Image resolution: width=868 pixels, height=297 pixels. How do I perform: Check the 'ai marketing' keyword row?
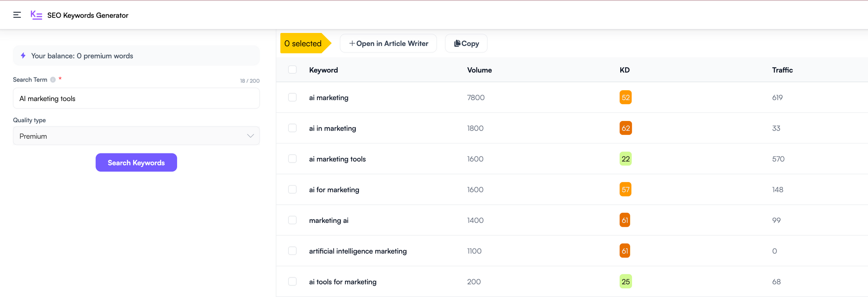tap(293, 98)
